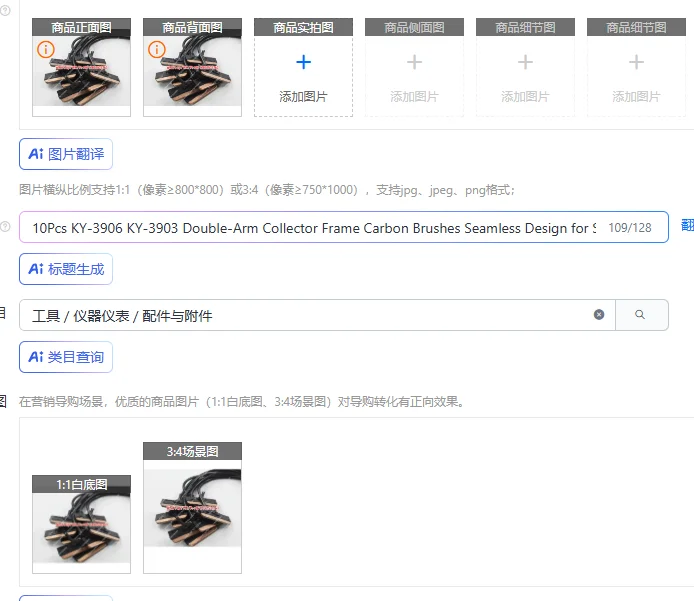This screenshot has height=601, width=694.
Task: Click the plus icon in 商品侧面图 slot
Action: coord(414,62)
